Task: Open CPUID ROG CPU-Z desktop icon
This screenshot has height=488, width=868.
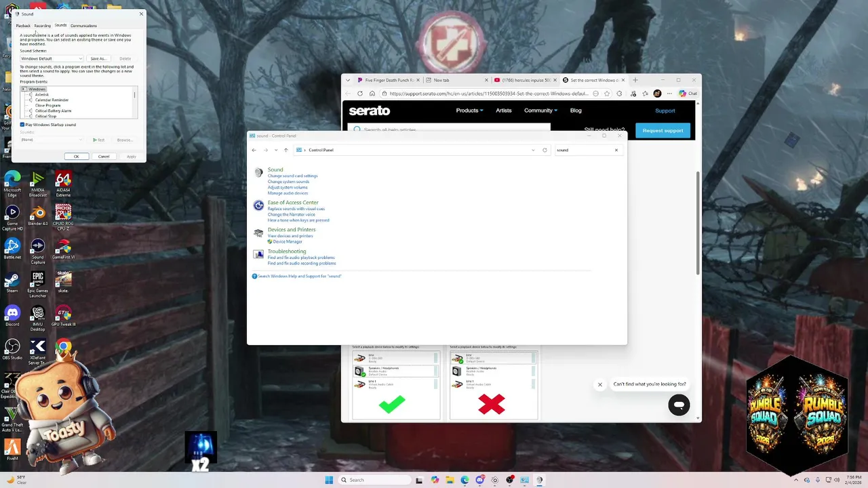Action: pos(63,218)
